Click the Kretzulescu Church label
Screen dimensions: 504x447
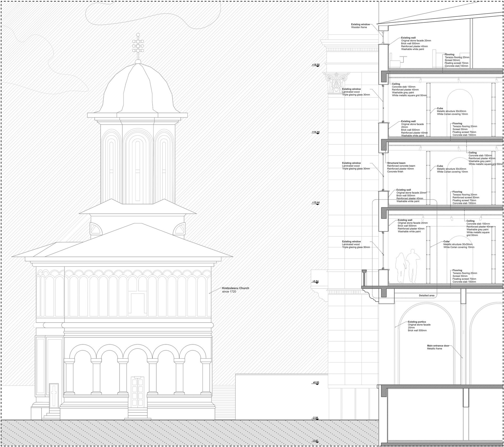click(x=235, y=288)
